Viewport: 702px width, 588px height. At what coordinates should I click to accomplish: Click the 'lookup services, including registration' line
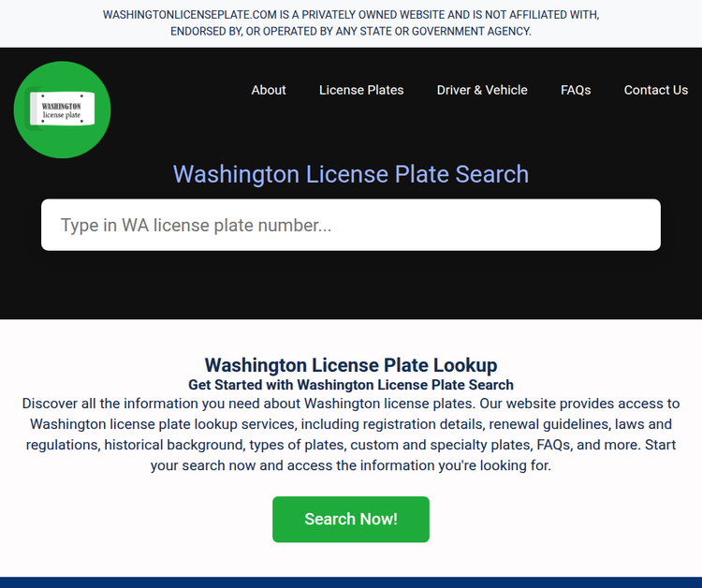click(x=351, y=424)
